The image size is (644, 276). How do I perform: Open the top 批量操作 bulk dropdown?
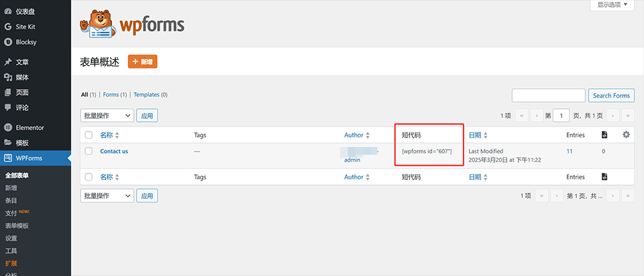pyautogui.click(x=107, y=116)
